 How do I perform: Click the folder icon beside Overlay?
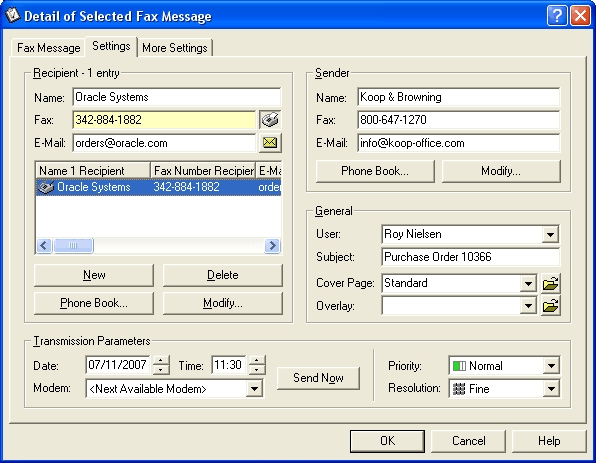(550, 306)
